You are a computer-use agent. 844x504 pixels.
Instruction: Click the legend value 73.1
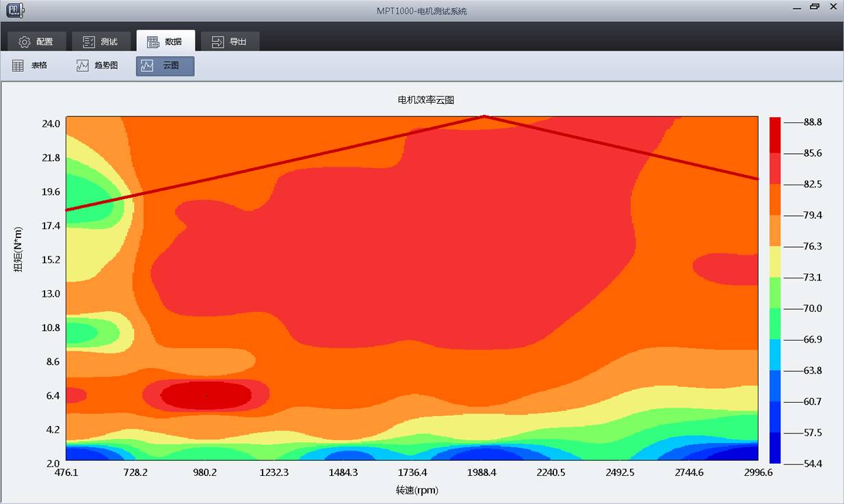pyautogui.click(x=813, y=277)
